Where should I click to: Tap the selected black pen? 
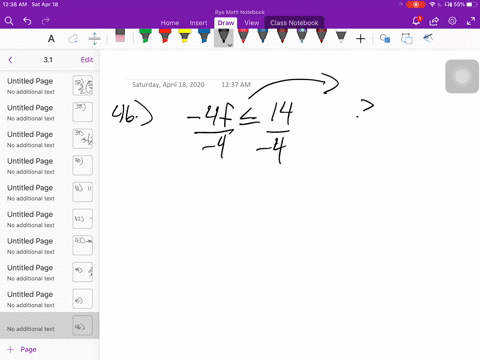point(223,37)
